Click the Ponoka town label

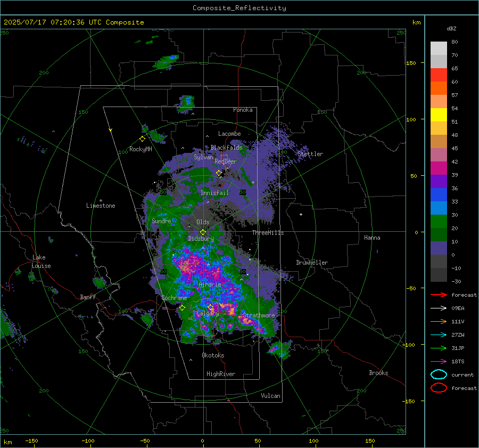243,110
